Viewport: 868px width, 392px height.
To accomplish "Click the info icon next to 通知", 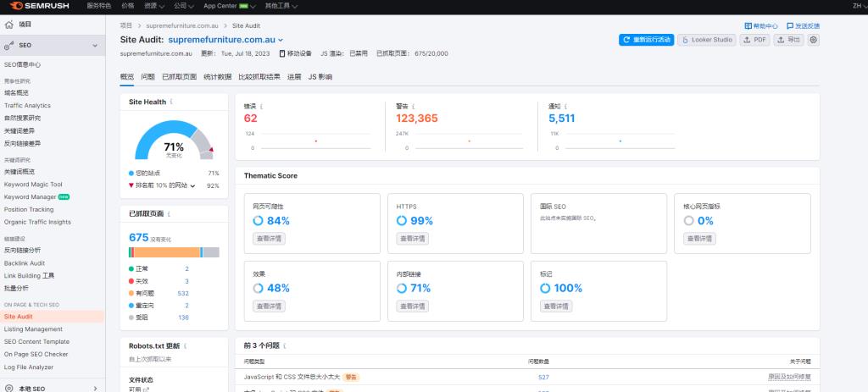I will [565, 106].
